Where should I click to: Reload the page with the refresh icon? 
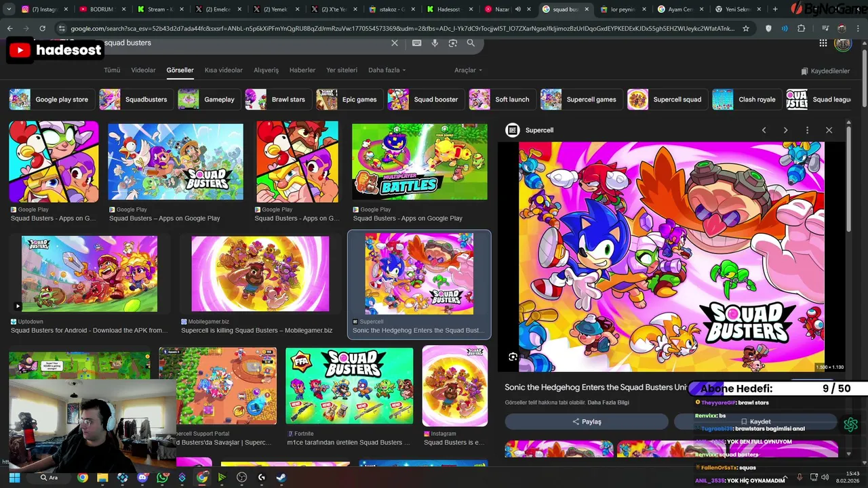[42, 28]
